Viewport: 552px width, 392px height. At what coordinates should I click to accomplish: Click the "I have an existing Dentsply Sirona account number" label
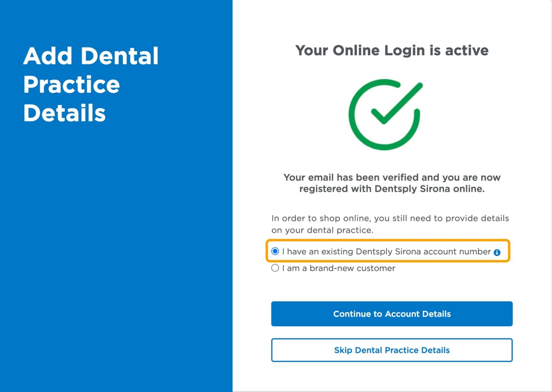(x=386, y=252)
